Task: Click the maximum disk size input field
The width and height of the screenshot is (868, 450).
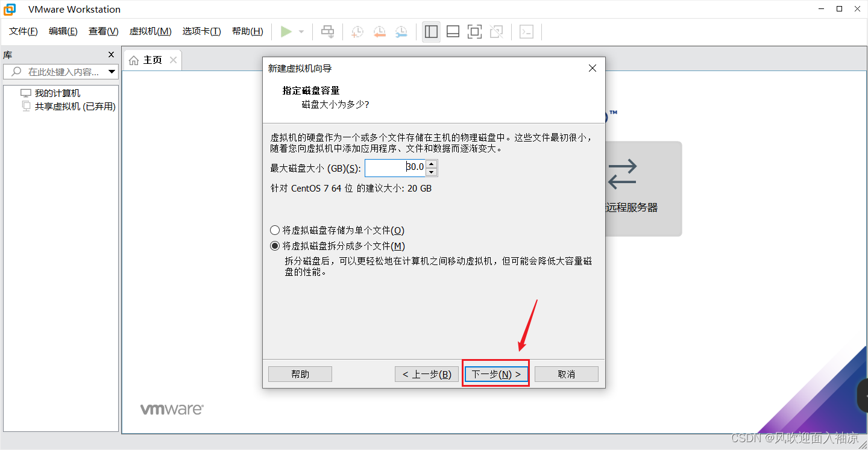Action: [x=395, y=167]
